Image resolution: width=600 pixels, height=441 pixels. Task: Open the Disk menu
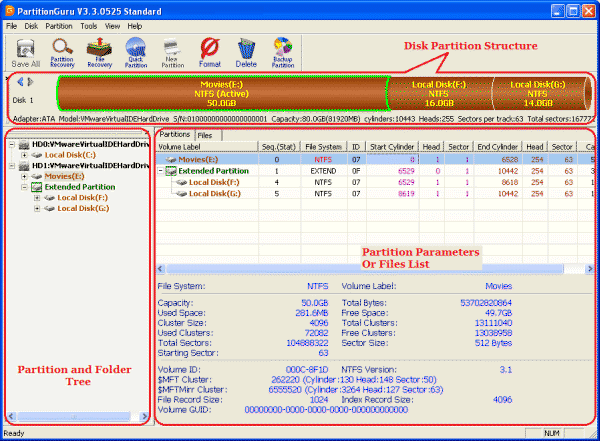(x=31, y=26)
